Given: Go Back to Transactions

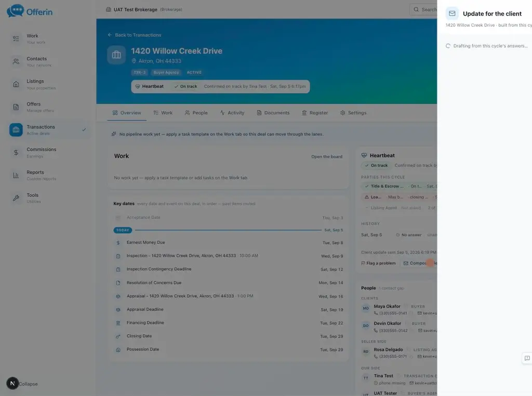Looking at the screenshot, I should coord(135,35).
